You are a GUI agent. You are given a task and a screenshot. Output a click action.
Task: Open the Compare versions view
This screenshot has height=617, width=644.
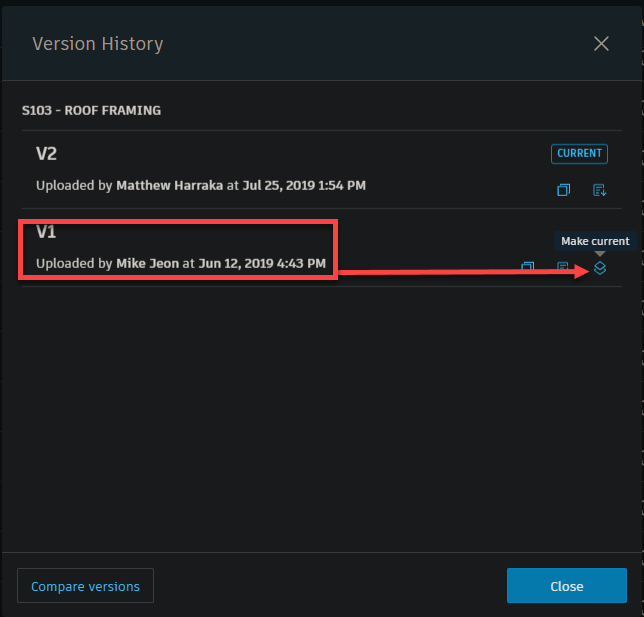click(85, 586)
